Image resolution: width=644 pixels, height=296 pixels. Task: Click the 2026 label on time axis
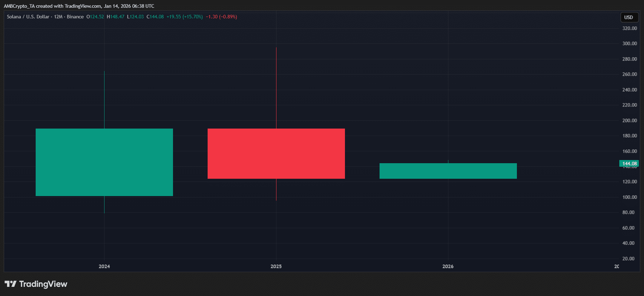[x=448, y=266]
